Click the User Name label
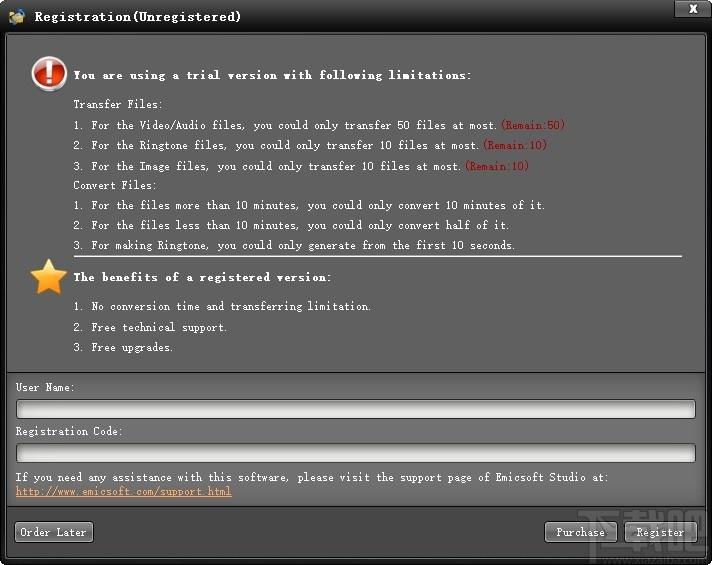Viewport: 712px width, 565px height. 45,387
